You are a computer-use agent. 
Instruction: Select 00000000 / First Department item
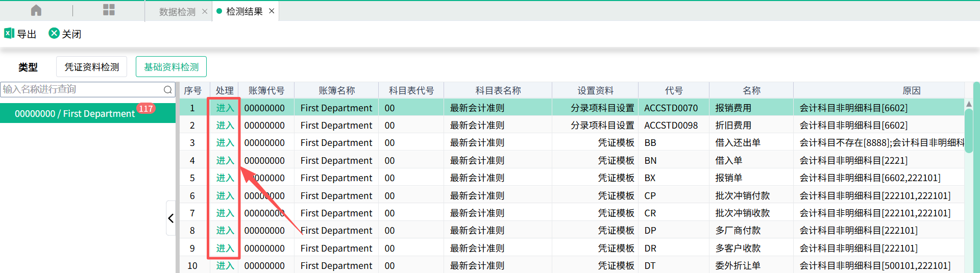[x=75, y=113]
